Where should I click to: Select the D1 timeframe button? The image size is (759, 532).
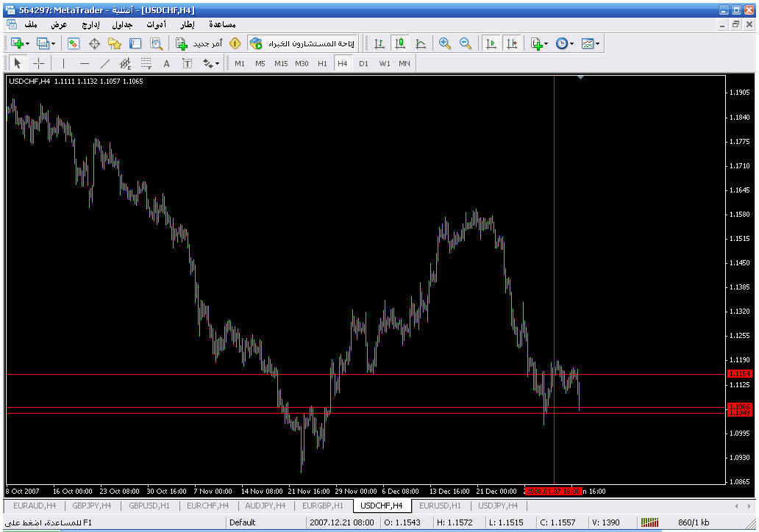[x=363, y=64]
